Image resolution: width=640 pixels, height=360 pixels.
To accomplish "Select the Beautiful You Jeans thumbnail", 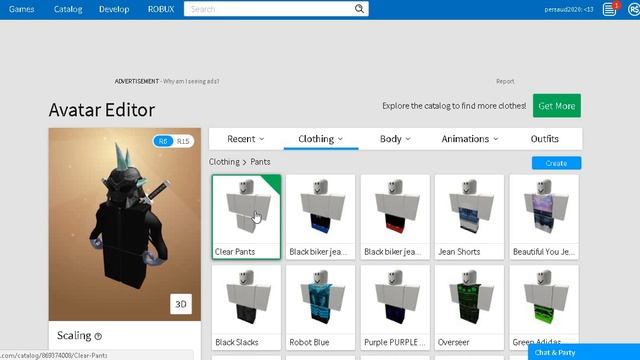I will point(544,209).
